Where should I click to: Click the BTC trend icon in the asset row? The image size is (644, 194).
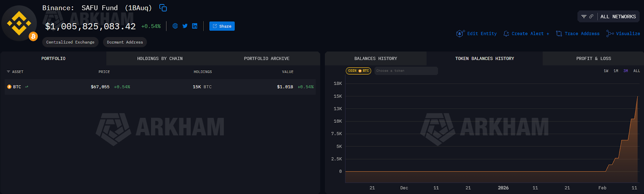(x=27, y=87)
